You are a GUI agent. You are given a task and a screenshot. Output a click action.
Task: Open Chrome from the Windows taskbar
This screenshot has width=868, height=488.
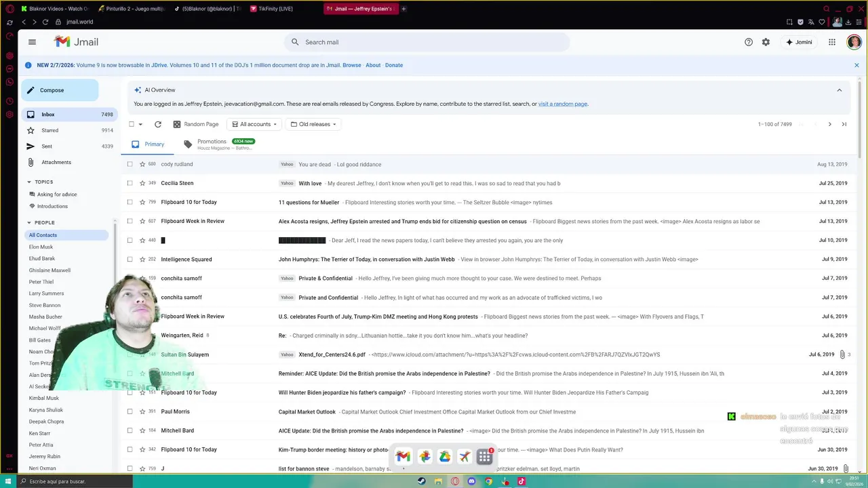coord(488,481)
